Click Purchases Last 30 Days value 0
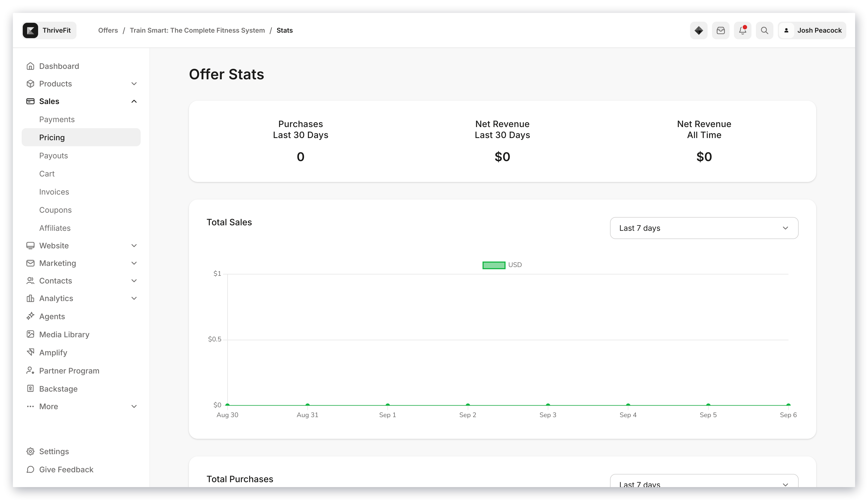 [x=300, y=157]
